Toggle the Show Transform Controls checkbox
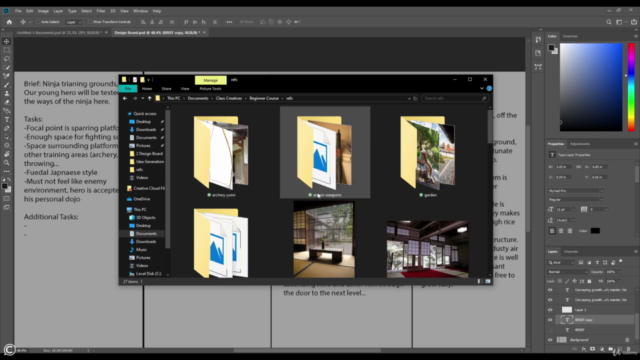The width and height of the screenshot is (640, 360). [x=90, y=22]
